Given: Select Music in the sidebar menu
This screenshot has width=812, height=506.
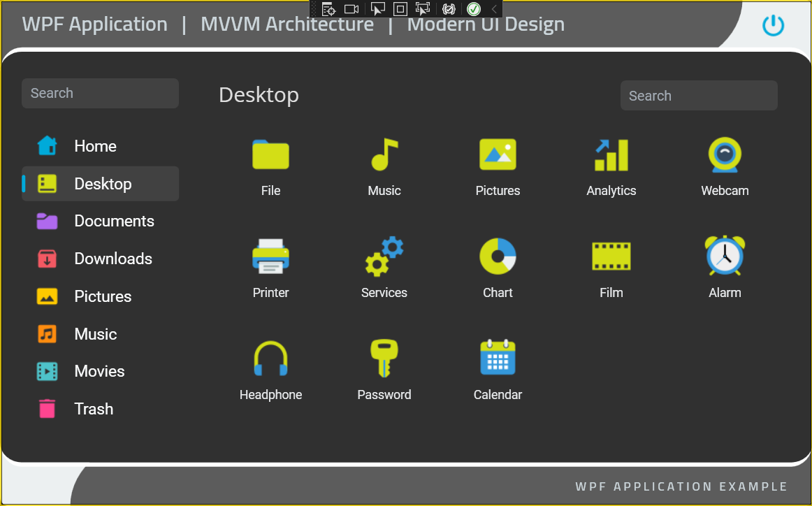Looking at the screenshot, I should click(x=101, y=334).
